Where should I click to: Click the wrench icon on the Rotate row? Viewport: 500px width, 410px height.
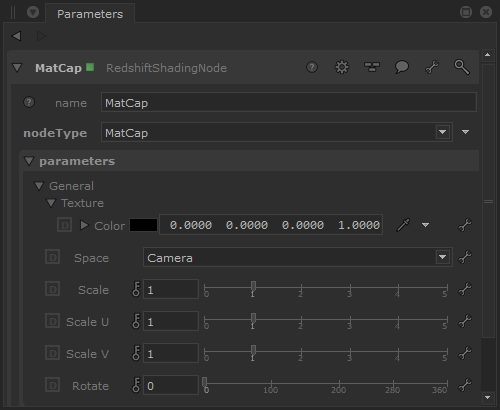tap(465, 385)
